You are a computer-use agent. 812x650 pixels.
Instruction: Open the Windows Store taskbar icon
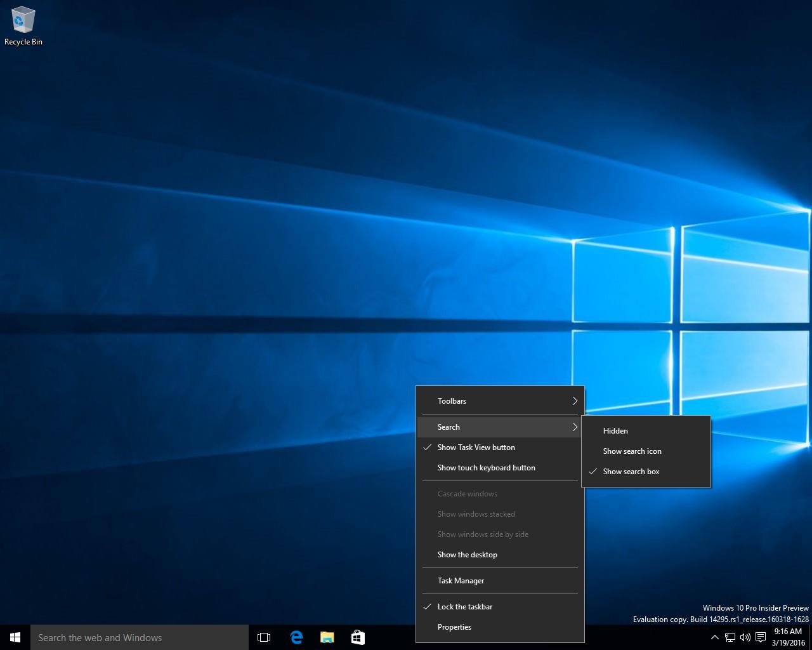coord(358,637)
